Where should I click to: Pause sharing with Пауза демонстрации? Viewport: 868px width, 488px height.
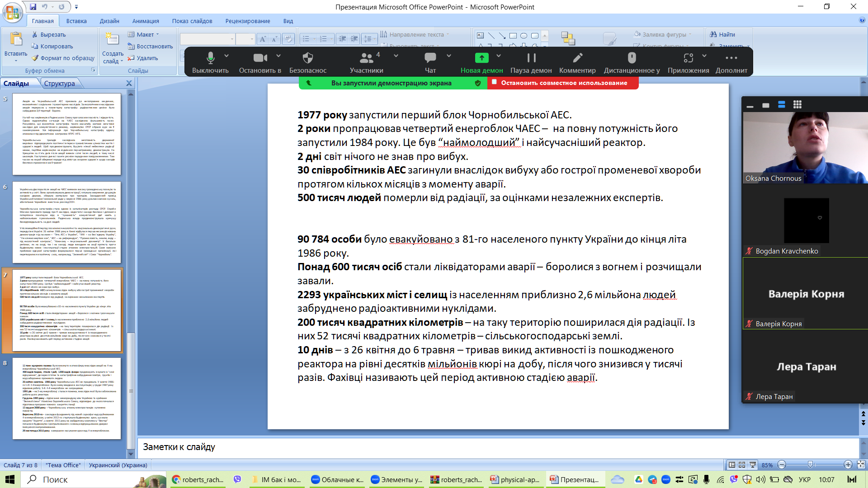click(531, 62)
